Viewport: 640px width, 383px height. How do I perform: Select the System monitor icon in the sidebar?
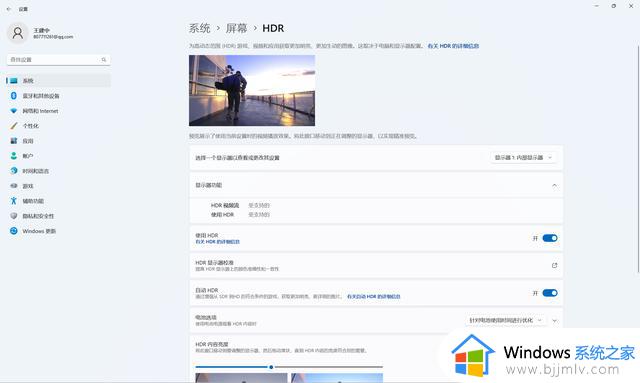point(14,81)
